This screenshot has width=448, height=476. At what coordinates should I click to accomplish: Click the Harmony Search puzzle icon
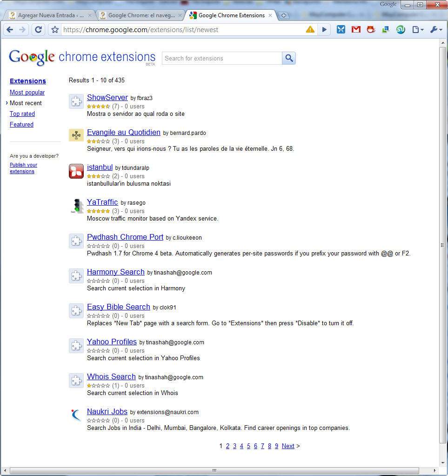point(76,276)
